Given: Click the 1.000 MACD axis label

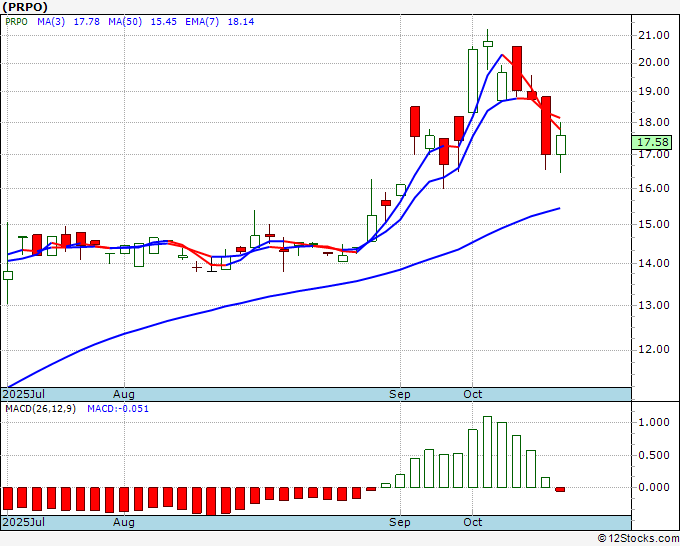Looking at the screenshot, I should [x=654, y=422].
